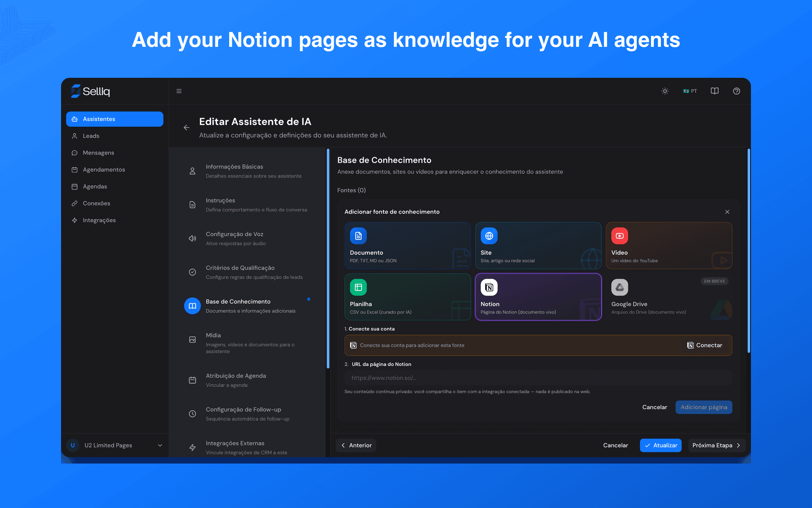Save changes with Atualizar
This screenshot has height=508, width=812.
point(661,445)
